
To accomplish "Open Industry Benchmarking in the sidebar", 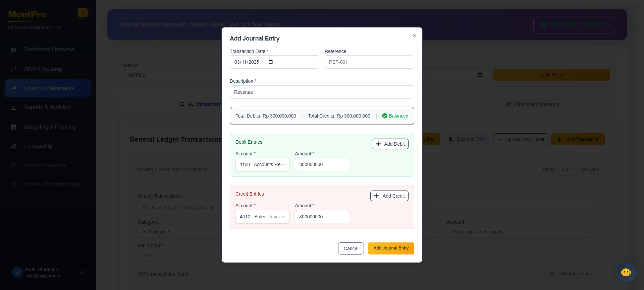I will click(x=48, y=185).
